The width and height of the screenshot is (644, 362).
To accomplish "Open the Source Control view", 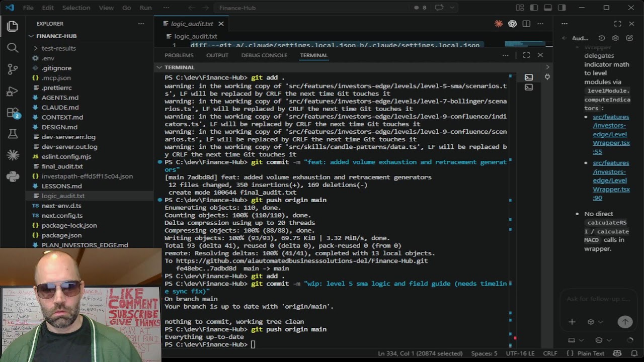I will coord(13,69).
